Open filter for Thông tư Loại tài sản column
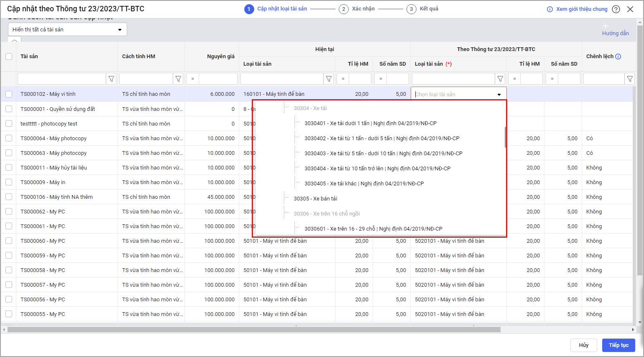The image size is (644, 357). [500, 79]
